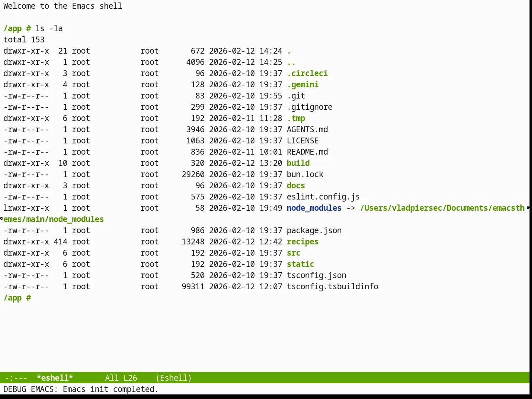Screen dimensions: 532x399
Task: Click the 'total 153' output line
Action: click(24, 40)
